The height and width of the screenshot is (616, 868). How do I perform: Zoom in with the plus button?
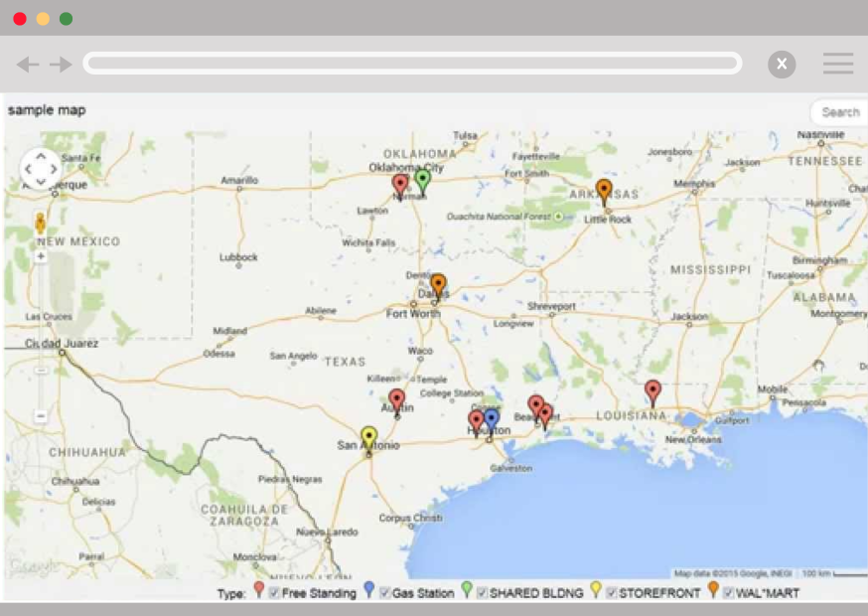(40, 254)
